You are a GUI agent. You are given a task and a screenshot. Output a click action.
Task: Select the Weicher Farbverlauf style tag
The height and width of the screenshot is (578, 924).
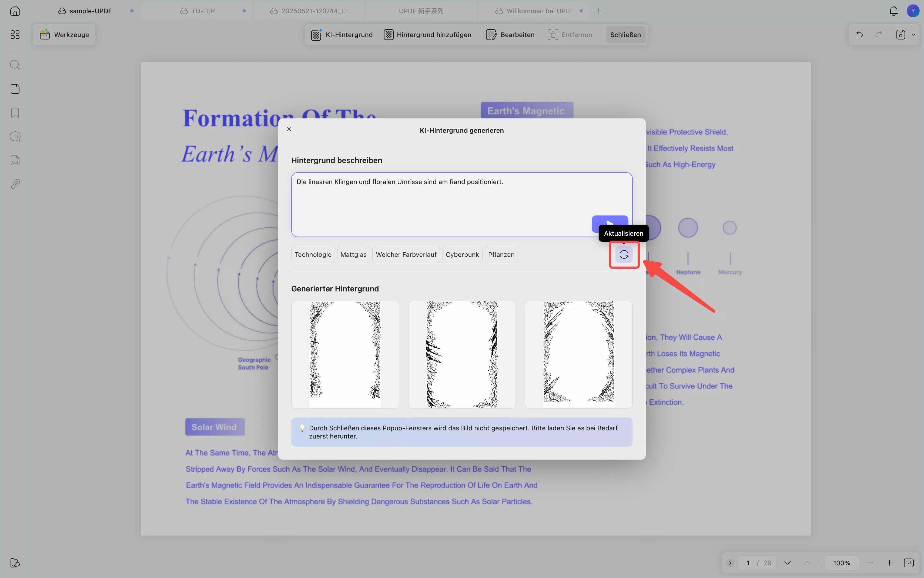[406, 255]
